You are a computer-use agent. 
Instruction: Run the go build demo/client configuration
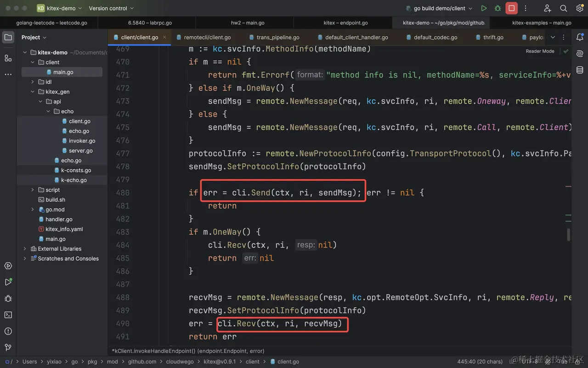[x=484, y=8]
